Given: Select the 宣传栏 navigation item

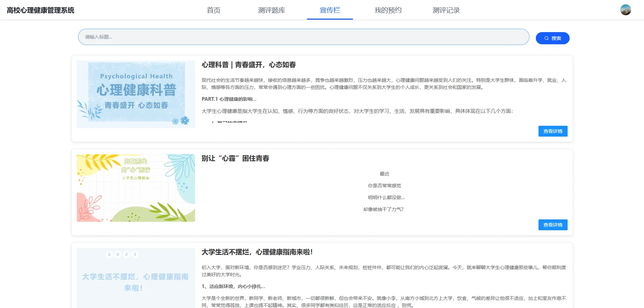Looking at the screenshot, I should (x=330, y=10).
